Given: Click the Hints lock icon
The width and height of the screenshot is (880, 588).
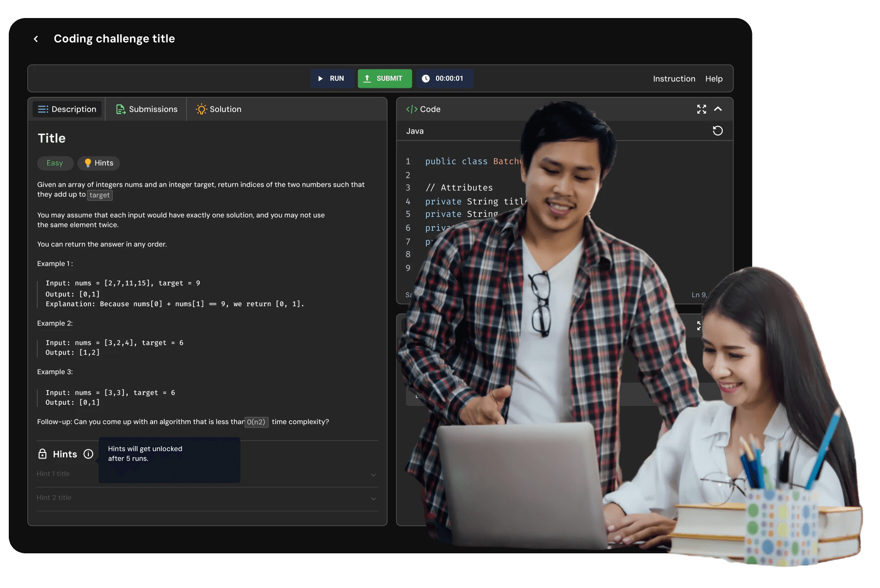Looking at the screenshot, I should tap(43, 454).
